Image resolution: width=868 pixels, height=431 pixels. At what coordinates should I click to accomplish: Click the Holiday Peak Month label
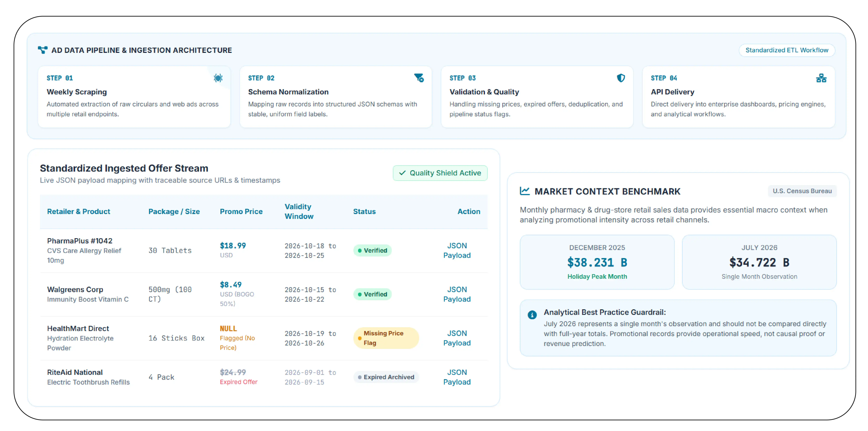pos(597,276)
